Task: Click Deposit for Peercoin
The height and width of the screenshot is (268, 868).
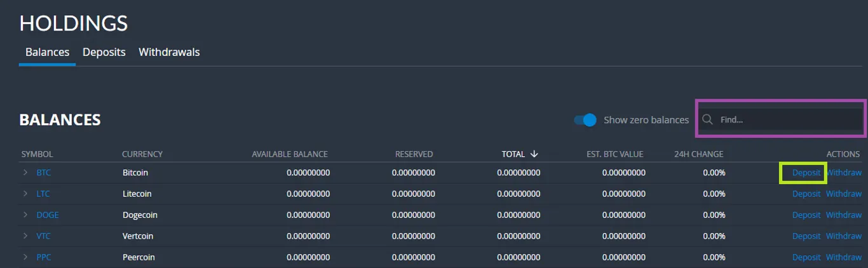Action: click(x=806, y=257)
